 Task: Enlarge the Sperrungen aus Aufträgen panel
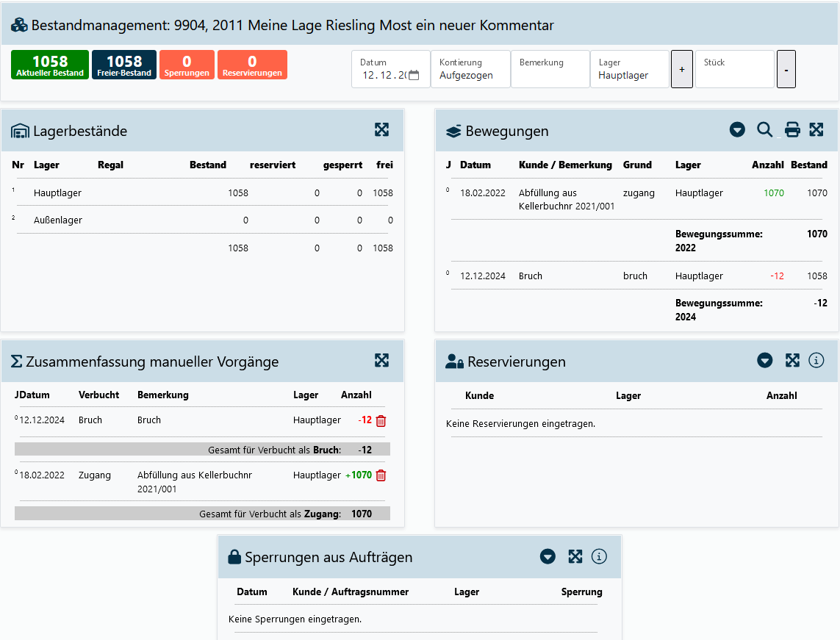pyautogui.click(x=575, y=556)
